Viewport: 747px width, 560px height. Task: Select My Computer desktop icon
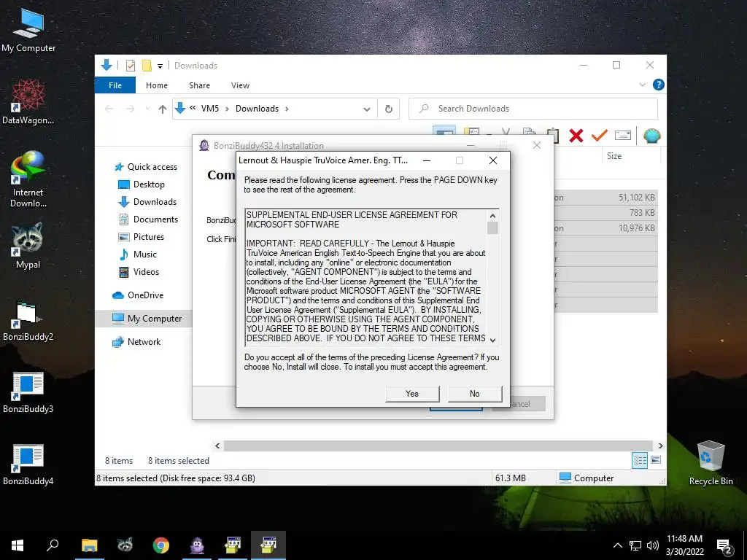pos(28,30)
